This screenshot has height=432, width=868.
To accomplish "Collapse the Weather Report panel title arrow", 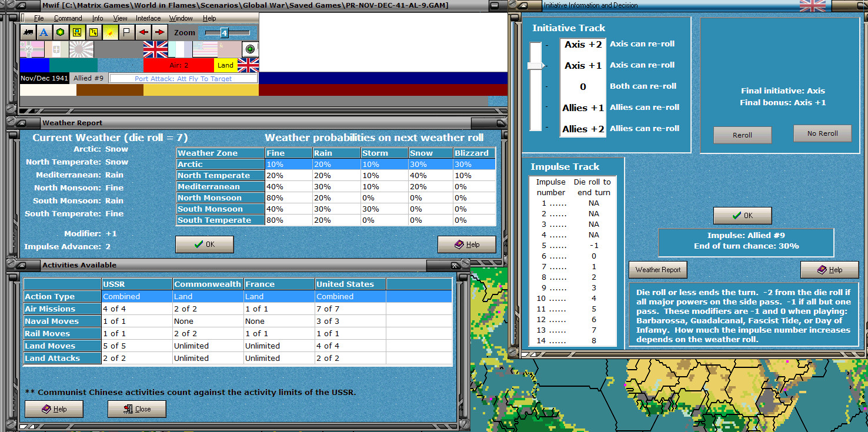I will (x=23, y=123).
